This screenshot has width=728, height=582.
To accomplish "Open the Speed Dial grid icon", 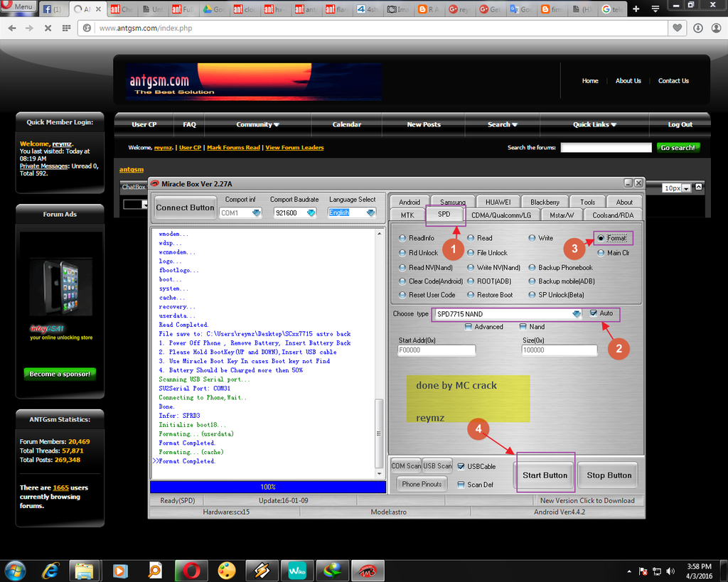I will (x=66, y=28).
